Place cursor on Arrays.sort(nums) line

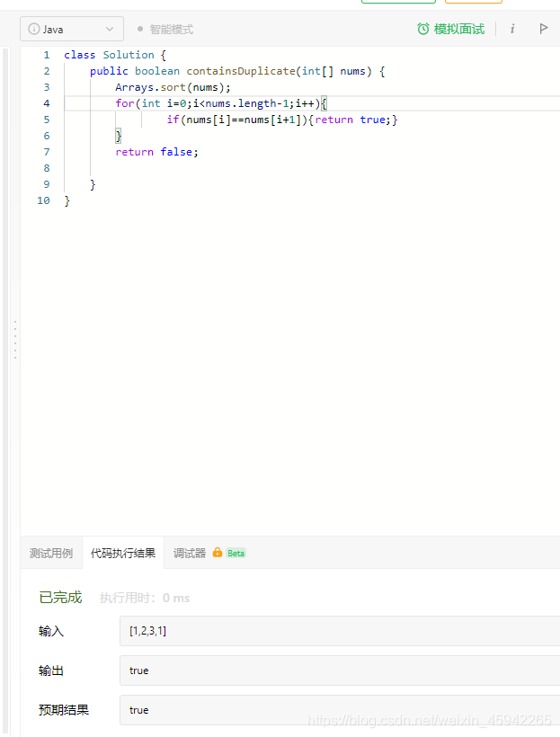coord(173,87)
